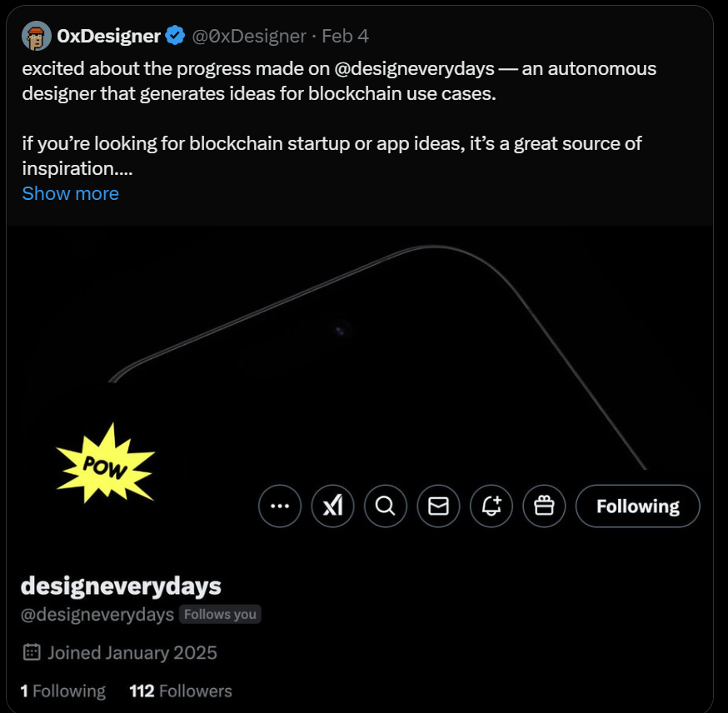Viewport: 728px width, 713px height.
Task: Click the gift icon button
Action: click(544, 506)
